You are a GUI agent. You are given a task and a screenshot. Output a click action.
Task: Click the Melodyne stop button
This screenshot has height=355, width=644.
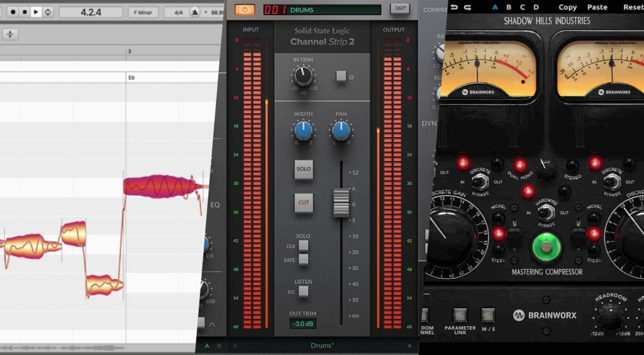pos(25,12)
